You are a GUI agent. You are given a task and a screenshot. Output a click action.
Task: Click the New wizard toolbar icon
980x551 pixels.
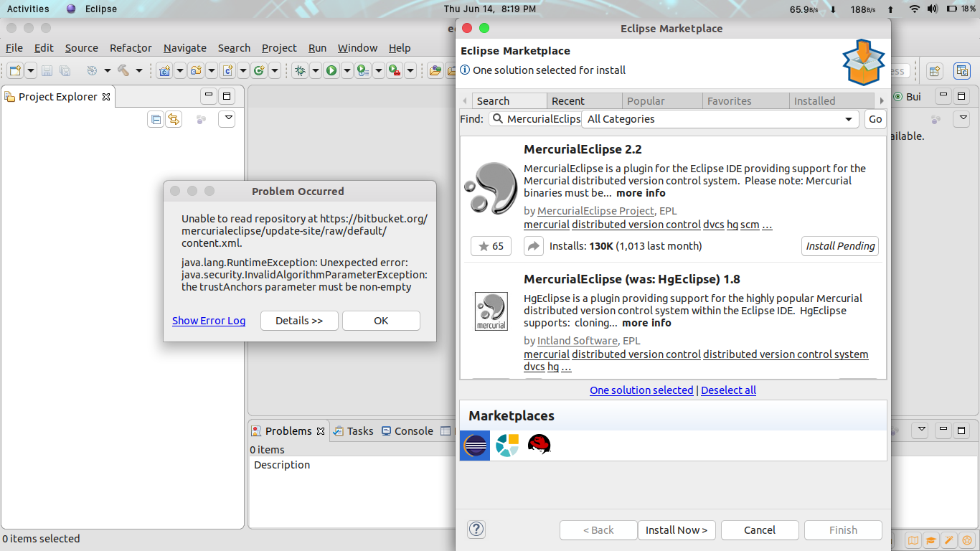point(15,70)
